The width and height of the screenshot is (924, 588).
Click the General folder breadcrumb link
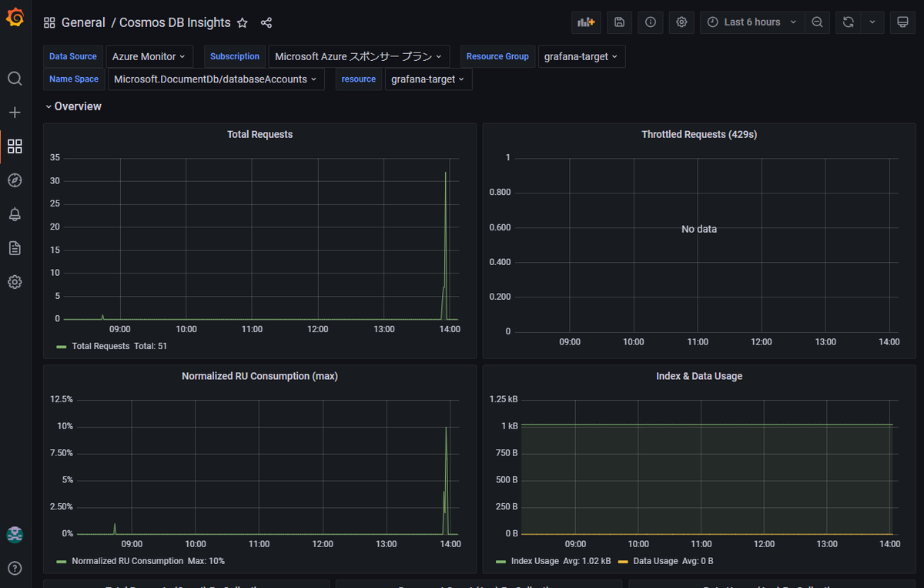point(83,22)
